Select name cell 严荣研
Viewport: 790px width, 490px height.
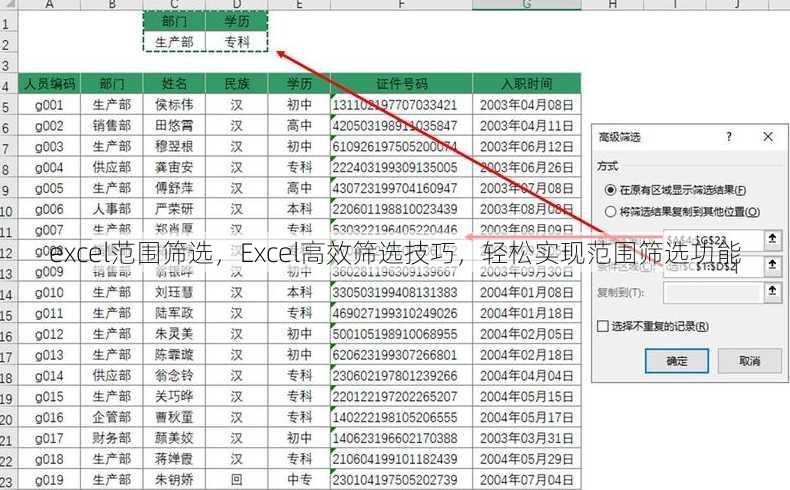pyautogui.click(x=174, y=209)
